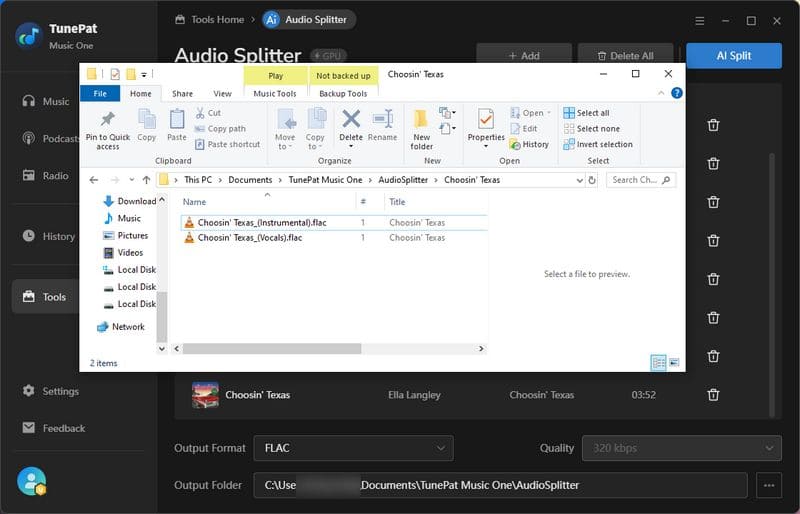Click Select none in ribbon
The image size is (800, 514).
(592, 129)
